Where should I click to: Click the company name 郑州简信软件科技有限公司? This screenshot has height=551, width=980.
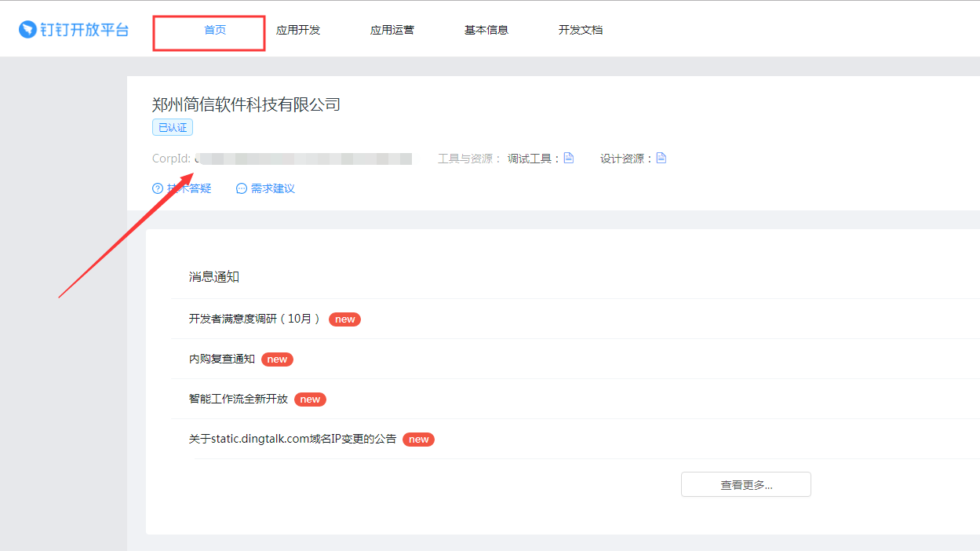pos(246,104)
